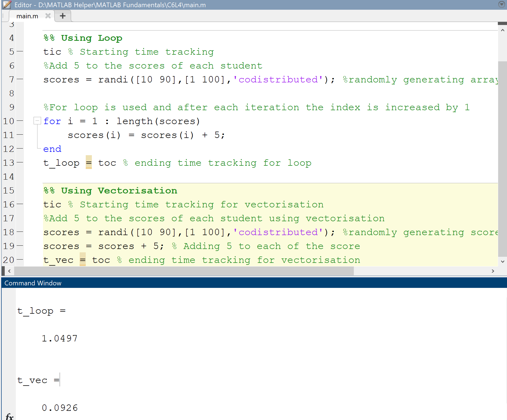Viewport: 507px width, 420px height.
Task: Click the 'tic' command on line 5
Action: [52, 52]
